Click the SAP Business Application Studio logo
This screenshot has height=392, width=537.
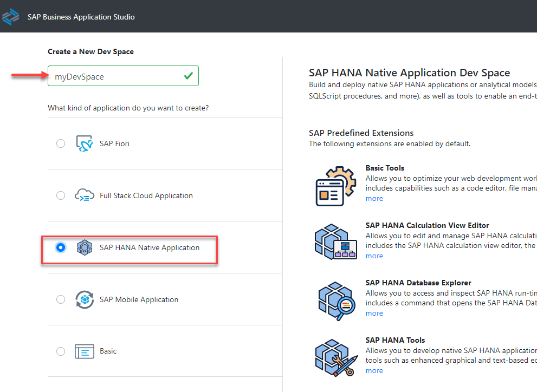pyautogui.click(x=11, y=17)
